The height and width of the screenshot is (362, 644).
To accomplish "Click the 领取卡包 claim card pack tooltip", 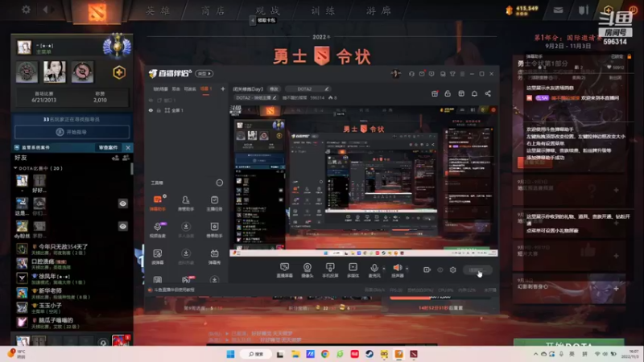I will coord(263,20).
